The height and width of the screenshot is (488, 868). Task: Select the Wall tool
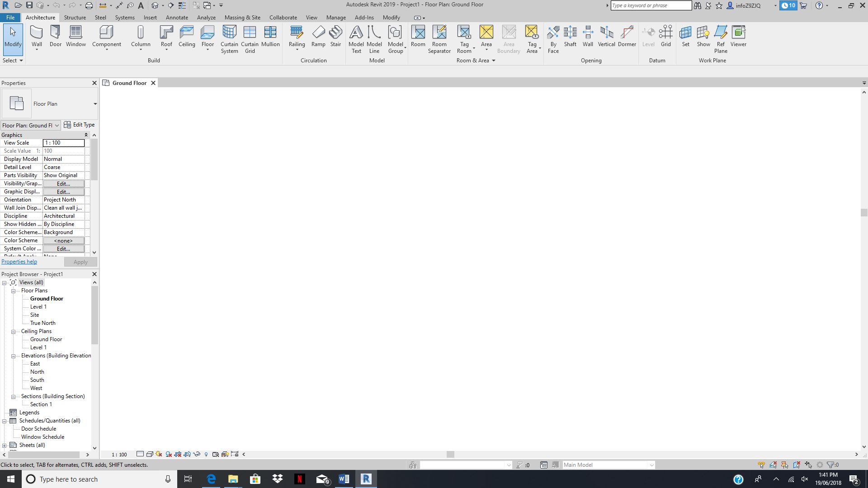click(x=36, y=36)
